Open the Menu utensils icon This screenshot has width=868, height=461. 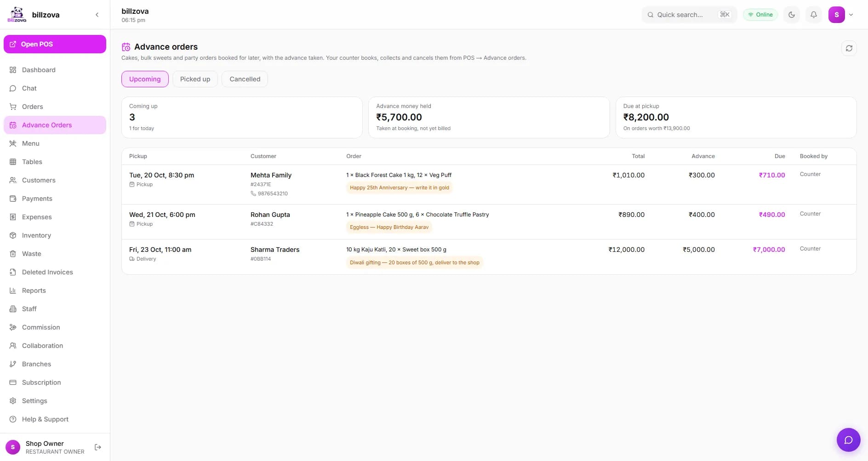[13, 143]
